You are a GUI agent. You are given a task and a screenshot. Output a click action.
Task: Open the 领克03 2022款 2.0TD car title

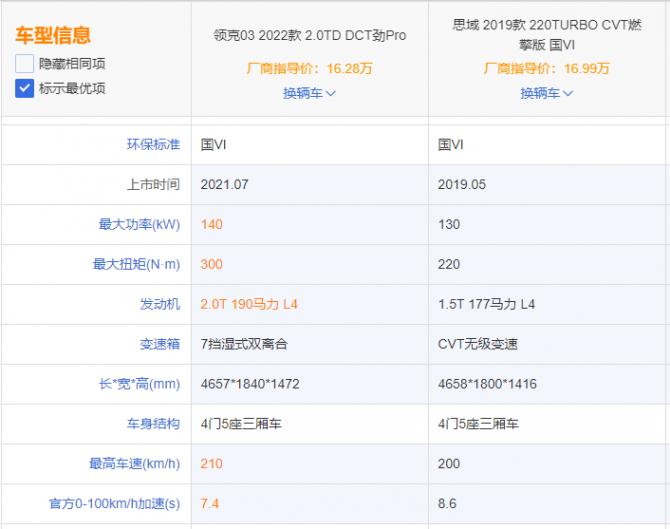tap(310, 36)
